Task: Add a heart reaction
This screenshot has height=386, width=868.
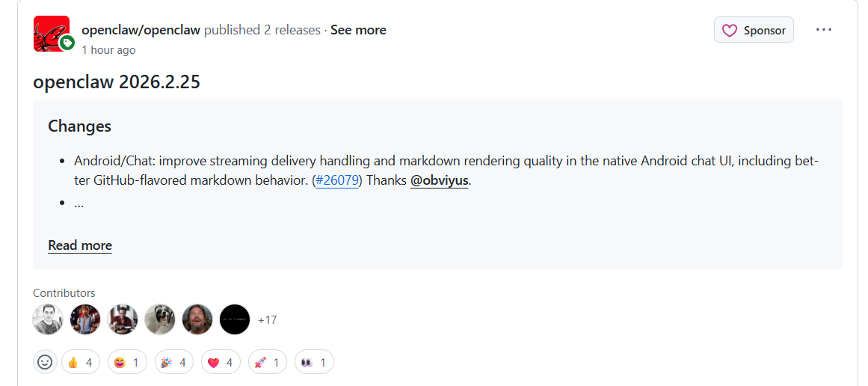Action: tap(221, 363)
